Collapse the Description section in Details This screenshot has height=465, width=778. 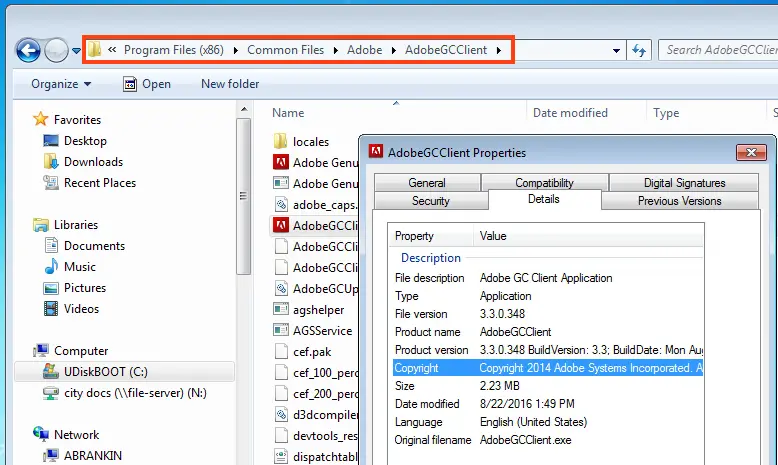[x=431, y=258]
